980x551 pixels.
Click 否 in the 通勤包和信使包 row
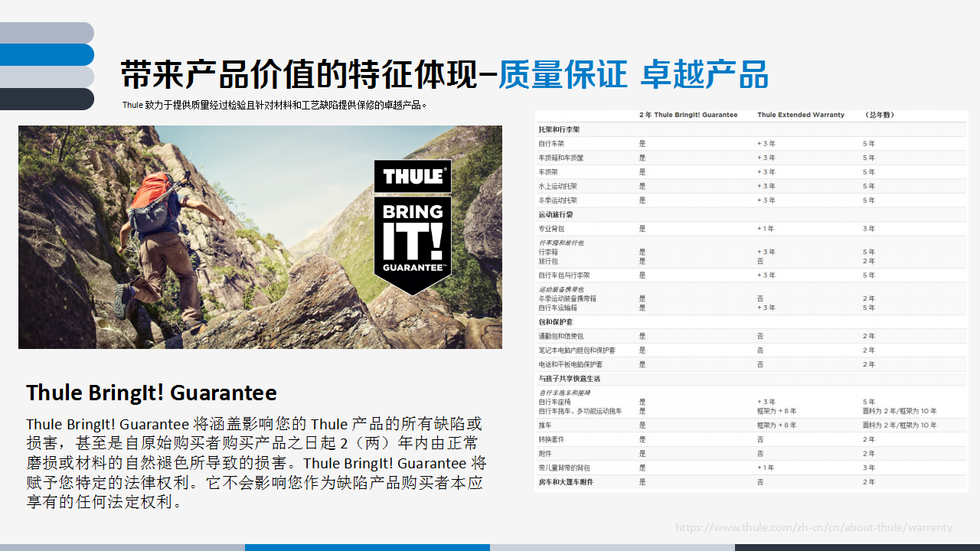pyautogui.click(x=760, y=336)
